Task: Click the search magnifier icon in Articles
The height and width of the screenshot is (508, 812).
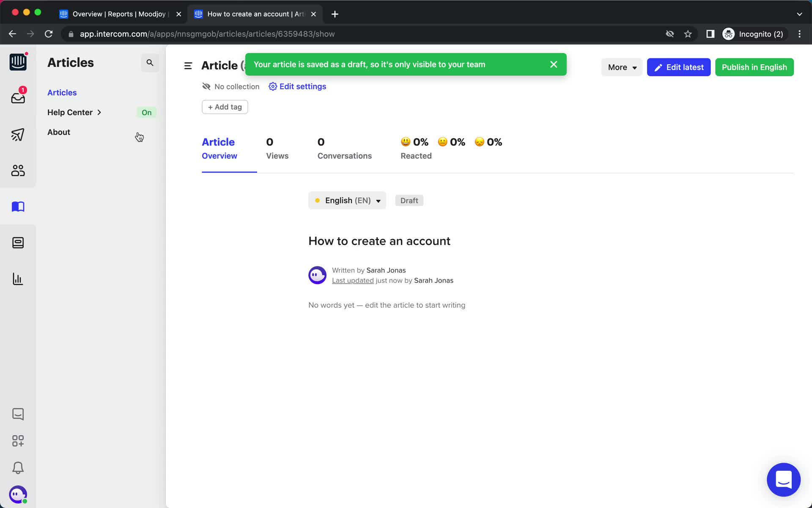Action: 150,63
